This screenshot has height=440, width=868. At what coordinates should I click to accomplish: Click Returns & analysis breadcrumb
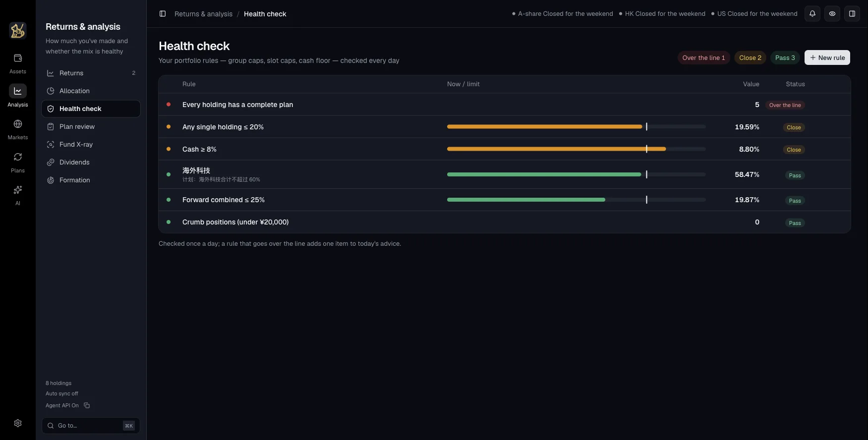[203, 14]
